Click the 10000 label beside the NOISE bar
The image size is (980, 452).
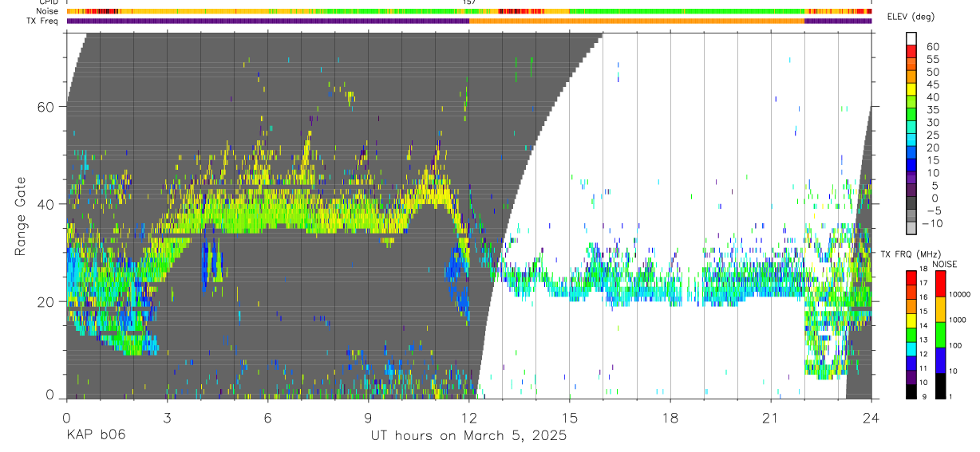(x=960, y=295)
